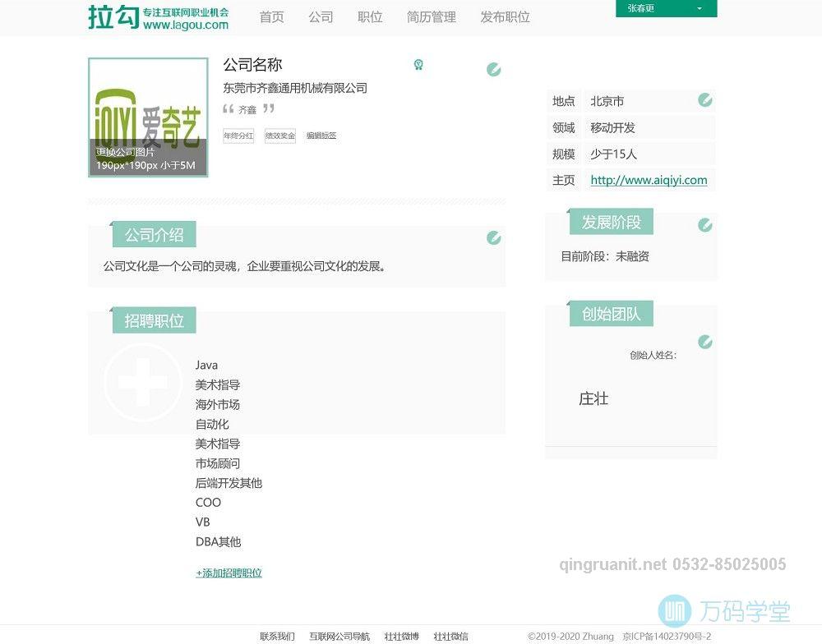Open the edit icon for 公司介绍 section
Image resolution: width=822 pixels, height=644 pixels.
[x=494, y=237]
